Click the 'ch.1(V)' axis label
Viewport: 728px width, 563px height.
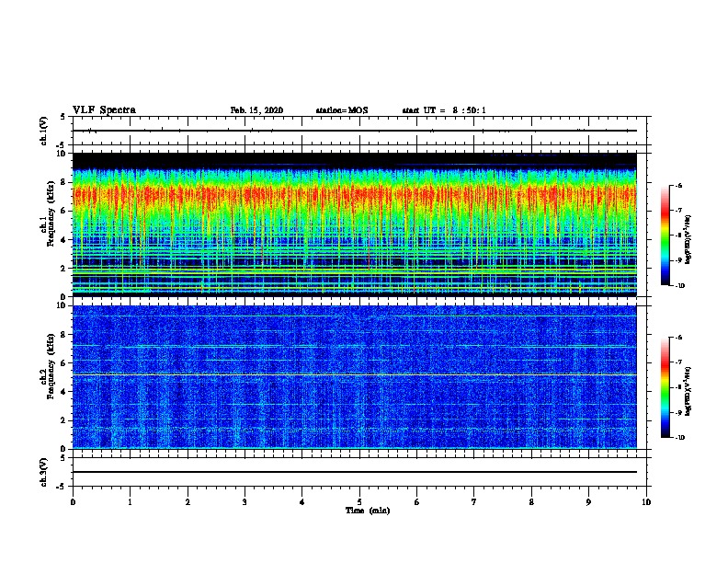tap(44, 131)
